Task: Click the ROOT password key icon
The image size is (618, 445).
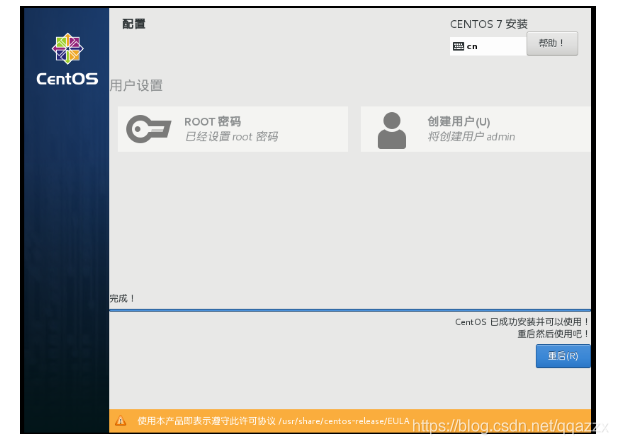Action: (148, 129)
